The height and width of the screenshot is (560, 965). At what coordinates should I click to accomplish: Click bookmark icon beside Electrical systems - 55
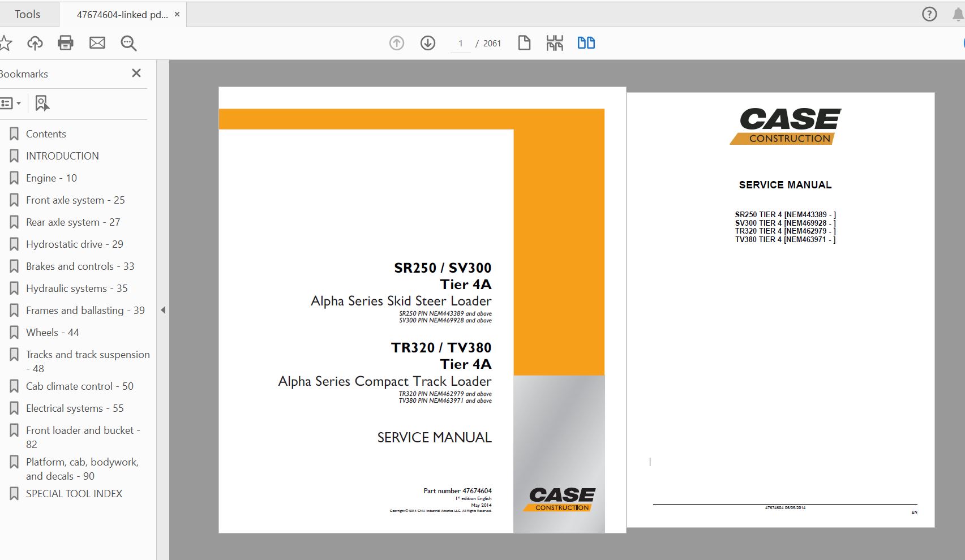pyautogui.click(x=14, y=408)
